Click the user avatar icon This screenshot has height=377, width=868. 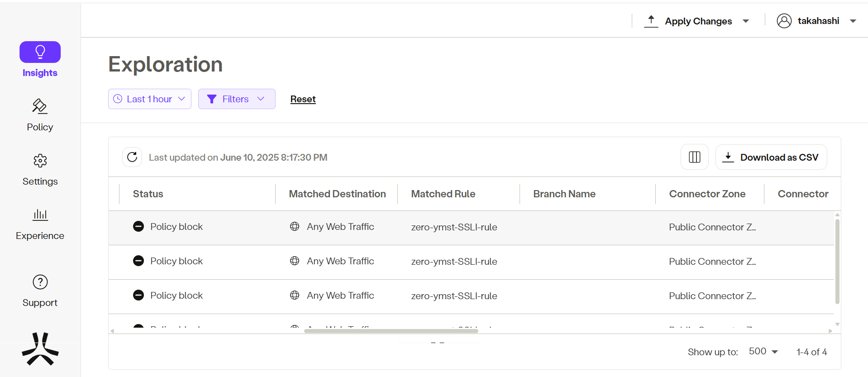[784, 21]
